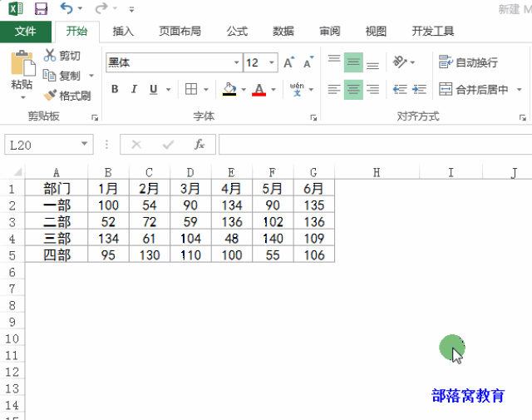
Task: Click Wrap Text (自动换行) button
Action: (468, 62)
